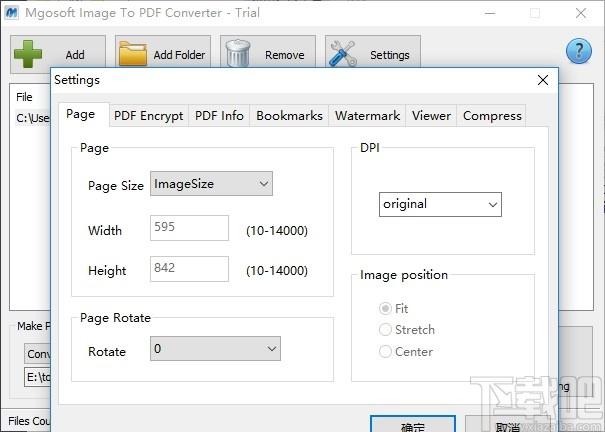
Task: Click the C:\Use file row in main window
Action: click(x=33, y=118)
